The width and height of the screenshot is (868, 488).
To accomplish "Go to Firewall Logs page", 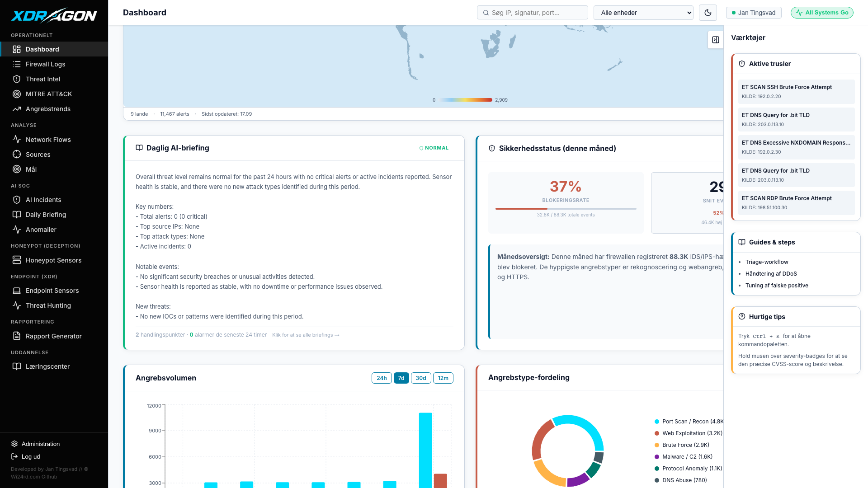I will pyautogui.click(x=54, y=64).
